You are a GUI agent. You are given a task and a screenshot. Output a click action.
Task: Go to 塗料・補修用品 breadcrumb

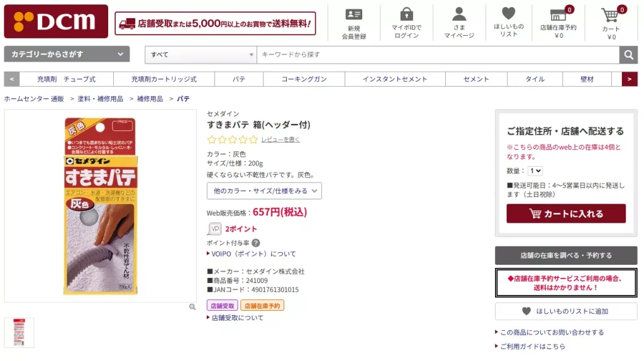coord(100,99)
